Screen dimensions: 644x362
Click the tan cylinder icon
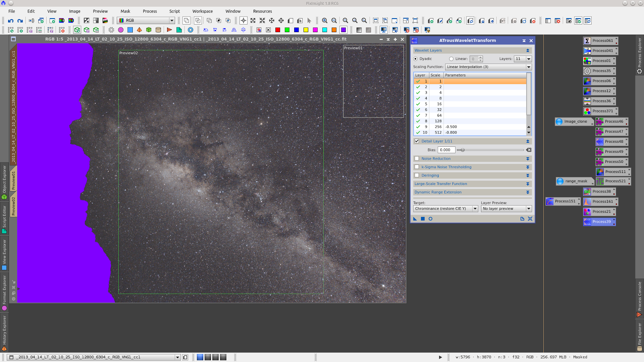tap(158, 30)
